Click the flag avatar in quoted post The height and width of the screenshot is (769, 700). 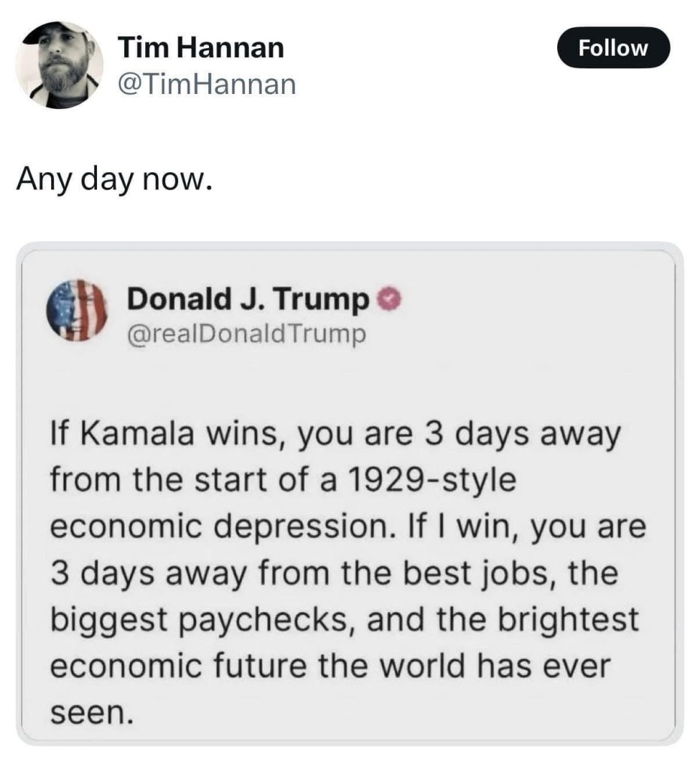click(77, 310)
